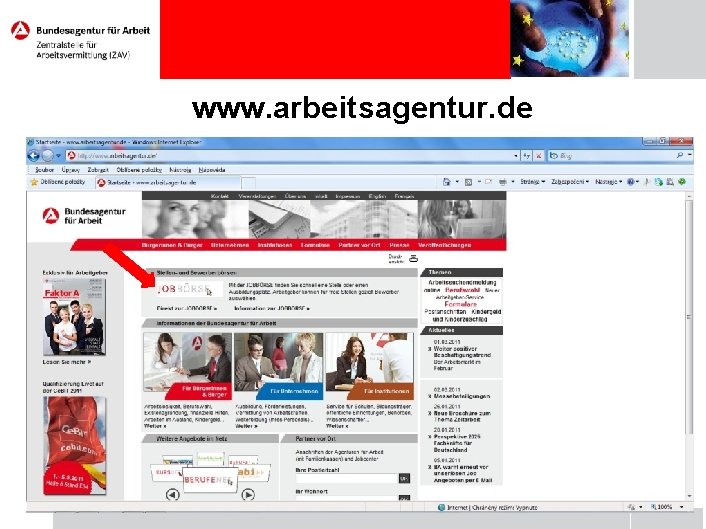Click the browser Forward arrow button

coord(48,156)
